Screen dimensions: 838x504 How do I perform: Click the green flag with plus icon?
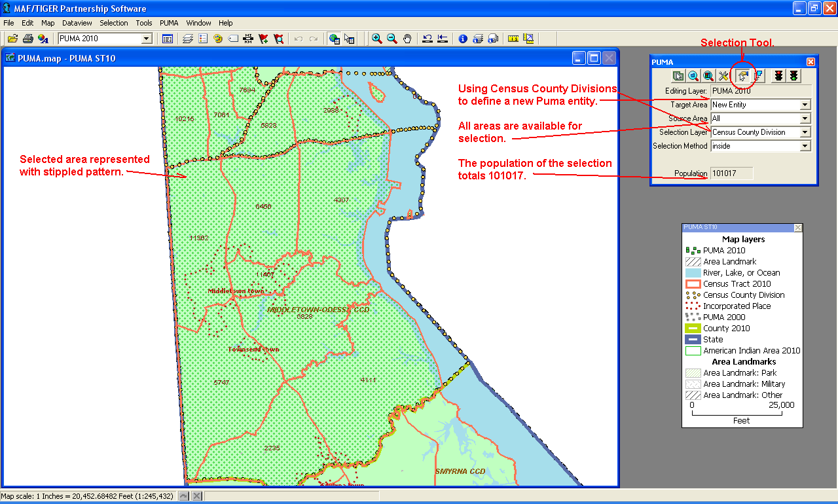coord(264,39)
